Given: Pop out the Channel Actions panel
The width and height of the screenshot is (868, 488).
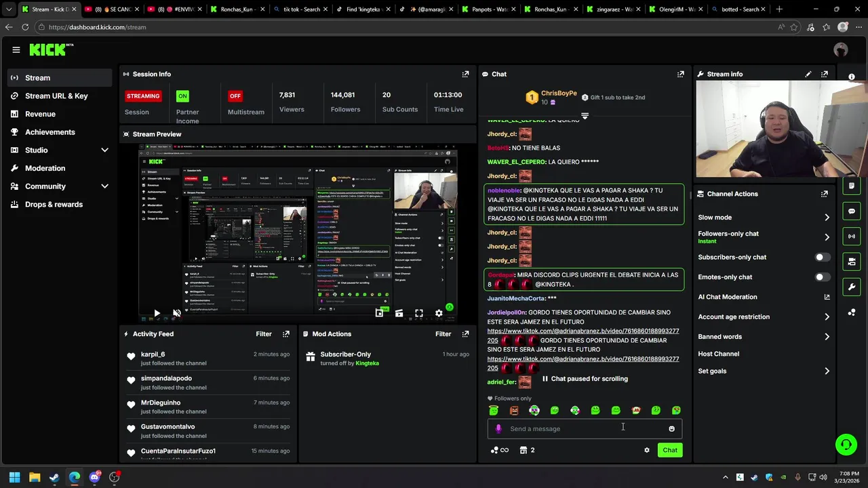Looking at the screenshot, I should pos(825,194).
